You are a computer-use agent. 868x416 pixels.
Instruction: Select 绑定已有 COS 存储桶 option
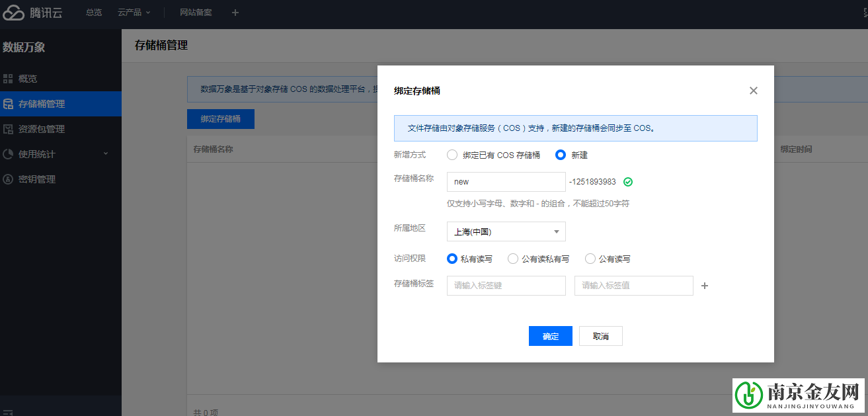[x=452, y=155]
